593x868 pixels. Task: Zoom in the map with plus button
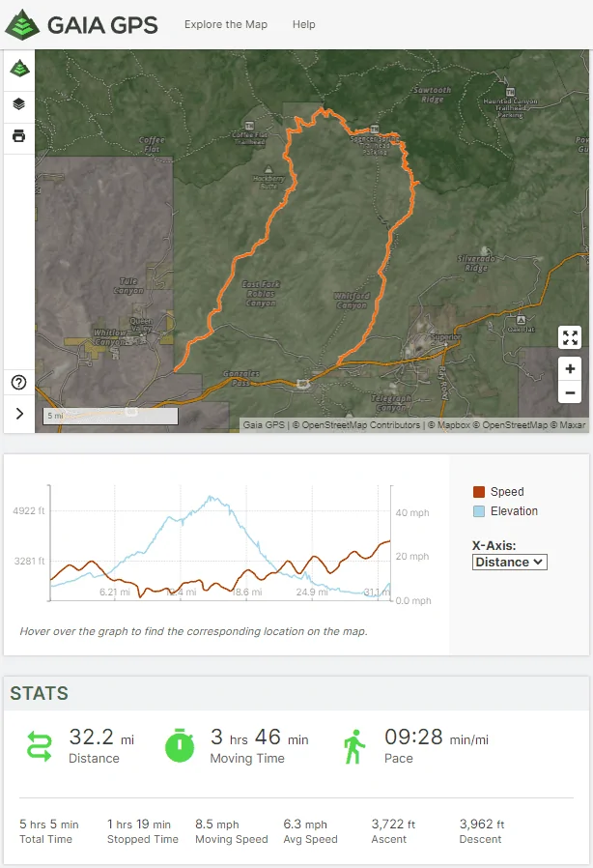(570, 368)
